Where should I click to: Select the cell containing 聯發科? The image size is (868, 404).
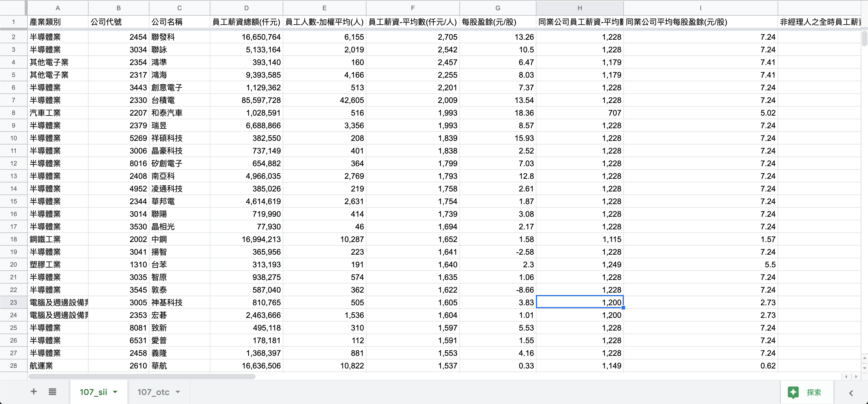180,37
